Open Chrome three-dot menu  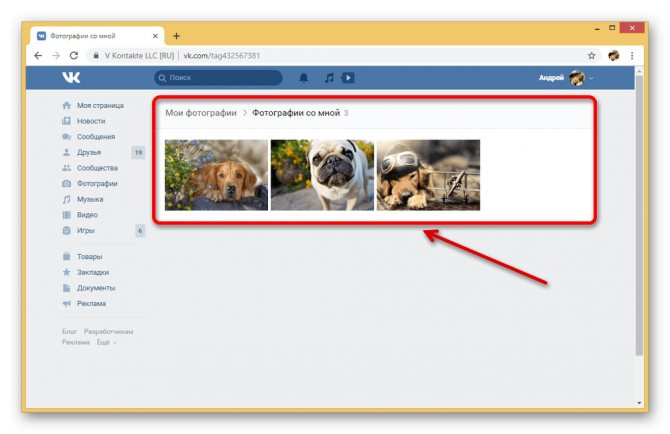pos(632,56)
